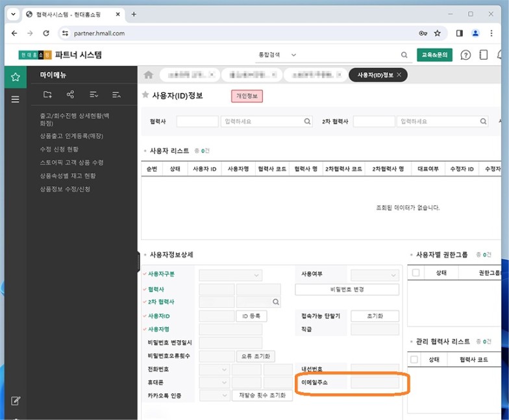Screen dimensions: 509x420
Task: Click the expand all list icon under 마이메뉴
Action: point(93,95)
